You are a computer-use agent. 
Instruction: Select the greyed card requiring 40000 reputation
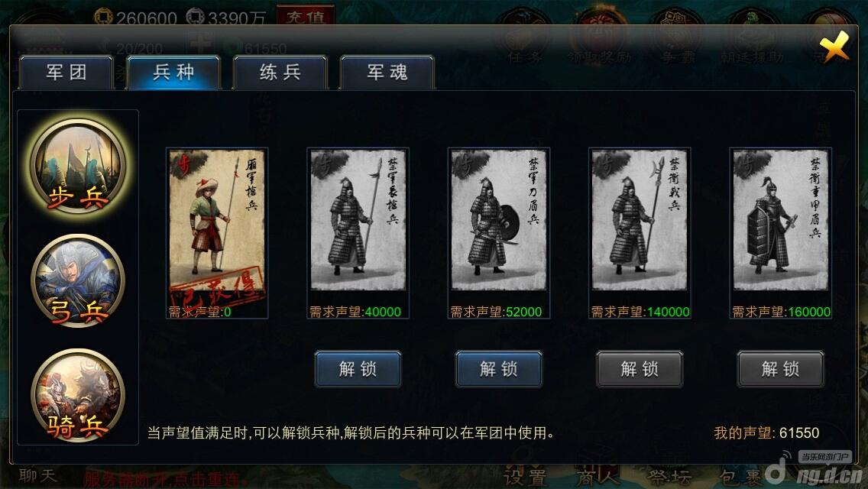358,232
